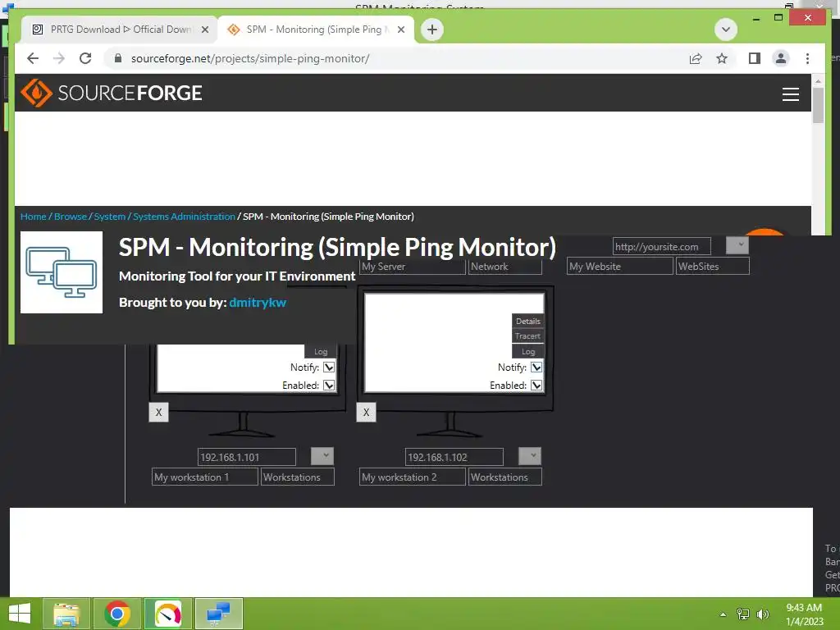Click Details button on workstation 2

pyautogui.click(x=527, y=321)
